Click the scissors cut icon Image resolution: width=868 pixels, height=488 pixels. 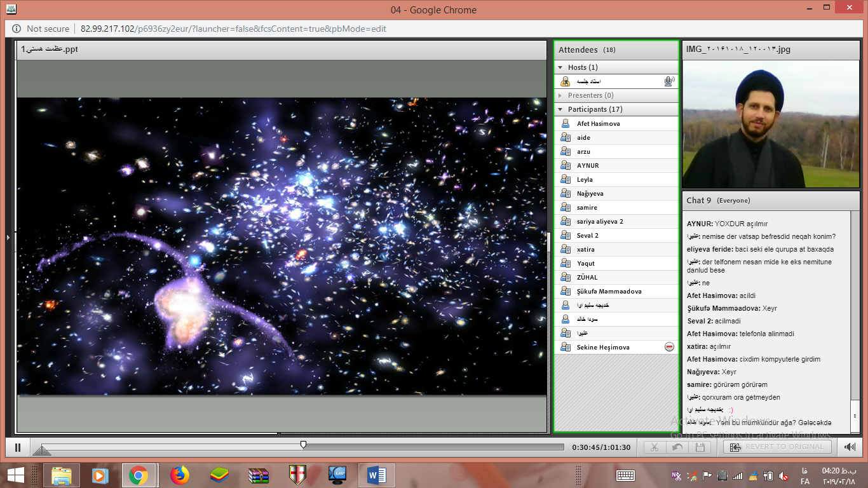[654, 447]
